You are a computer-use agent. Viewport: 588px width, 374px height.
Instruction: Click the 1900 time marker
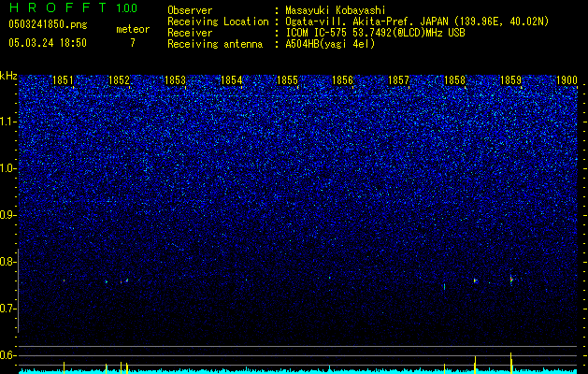click(x=566, y=80)
